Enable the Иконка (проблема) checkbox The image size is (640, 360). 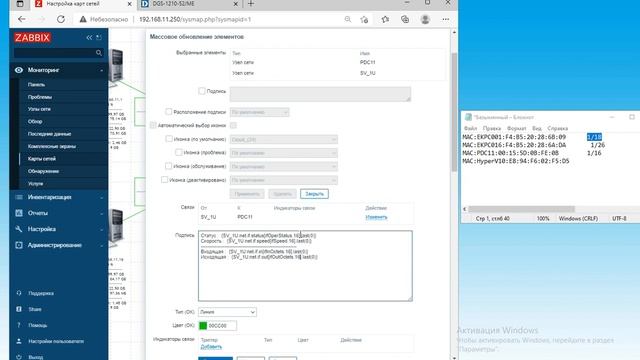click(x=178, y=152)
